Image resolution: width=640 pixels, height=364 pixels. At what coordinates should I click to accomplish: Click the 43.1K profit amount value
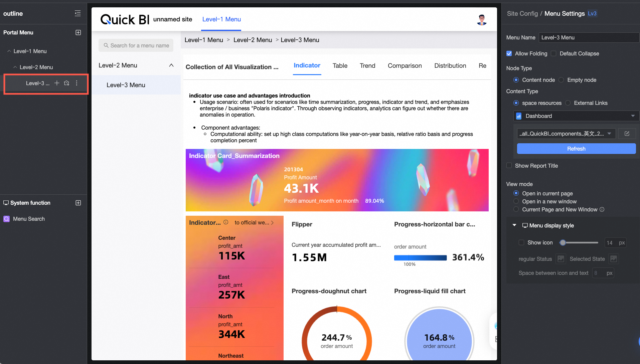point(301,189)
